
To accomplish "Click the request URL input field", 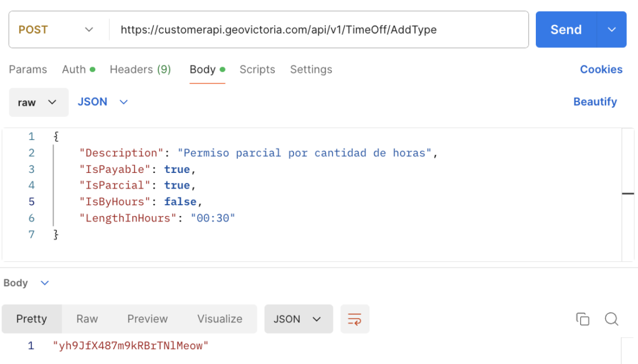I will tap(318, 29).
